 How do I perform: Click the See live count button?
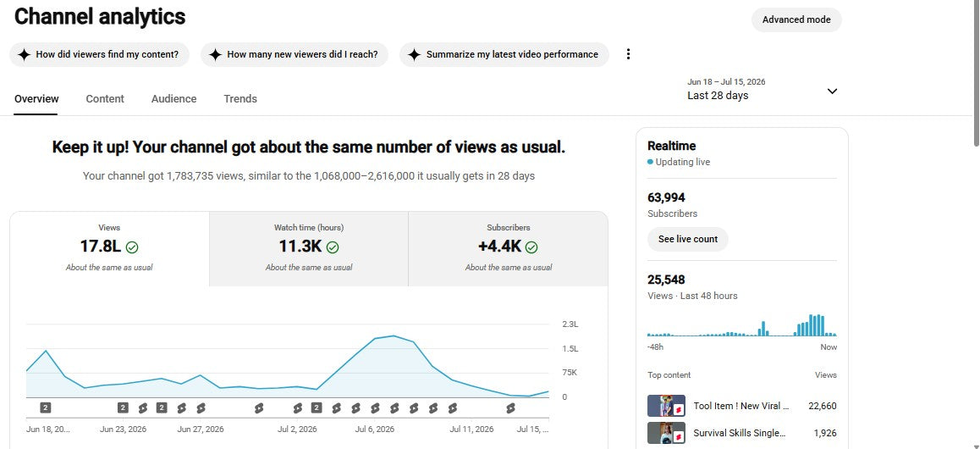click(687, 239)
